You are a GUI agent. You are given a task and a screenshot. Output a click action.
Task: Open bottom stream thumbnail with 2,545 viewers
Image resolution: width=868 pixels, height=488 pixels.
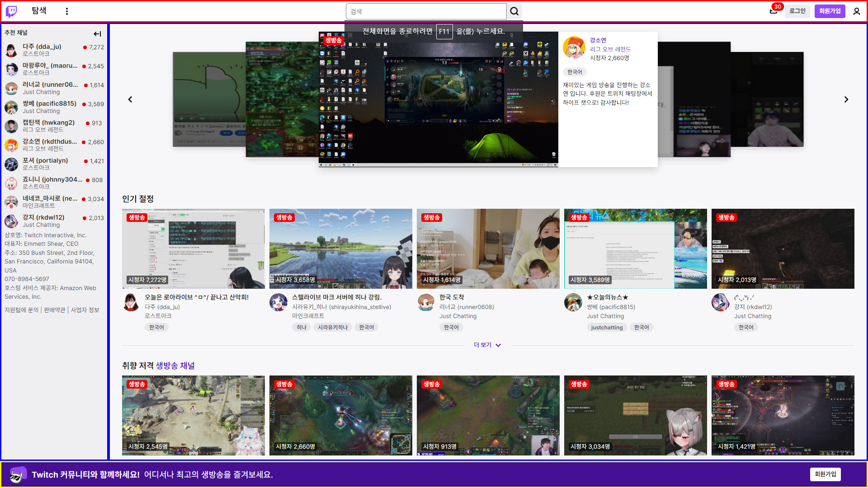point(193,415)
